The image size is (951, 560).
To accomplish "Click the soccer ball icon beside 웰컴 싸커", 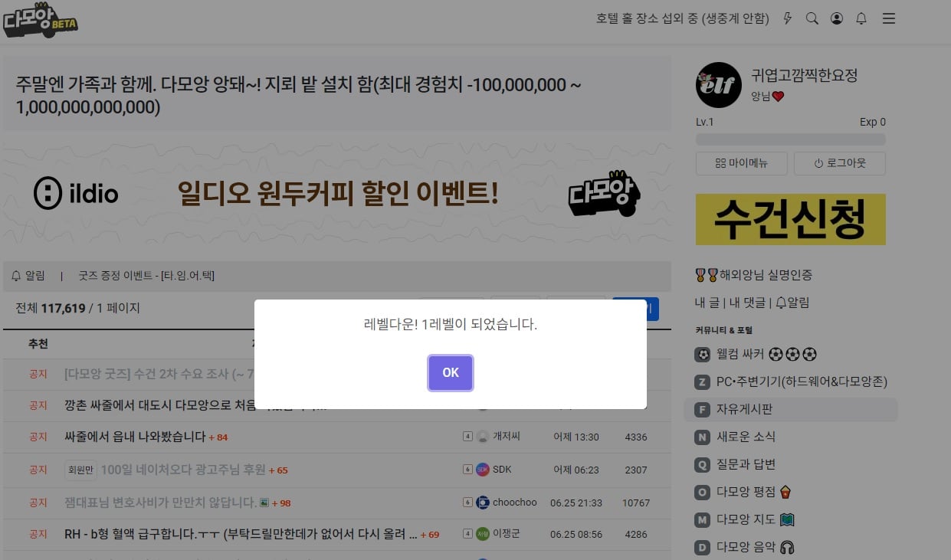I will tap(702, 355).
